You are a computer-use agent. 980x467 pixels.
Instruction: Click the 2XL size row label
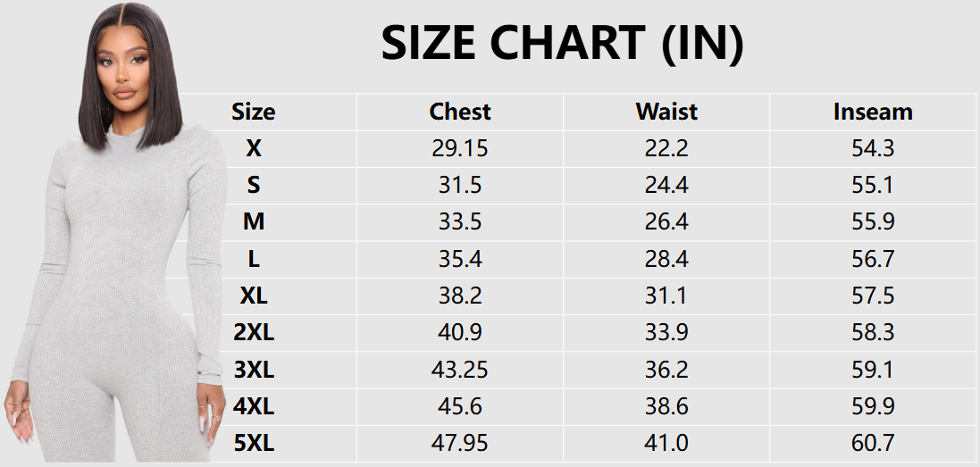coord(254,333)
